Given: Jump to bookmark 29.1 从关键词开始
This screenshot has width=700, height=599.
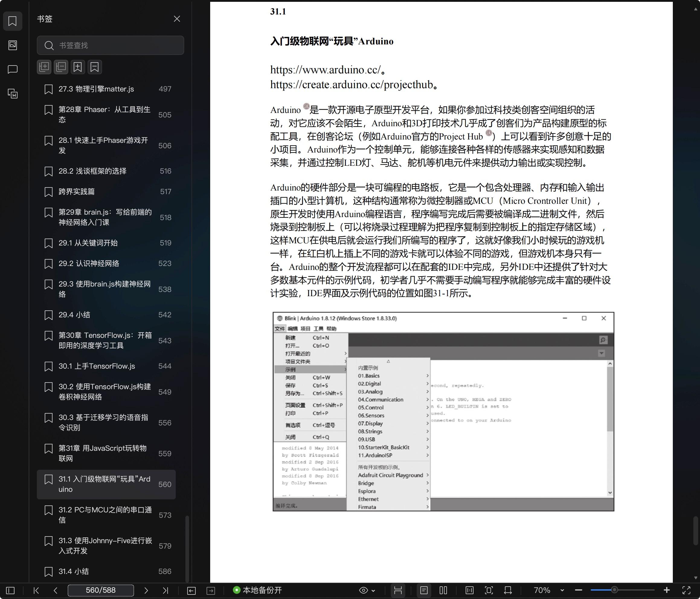Looking at the screenshot, I should click(x=106, y=243).
